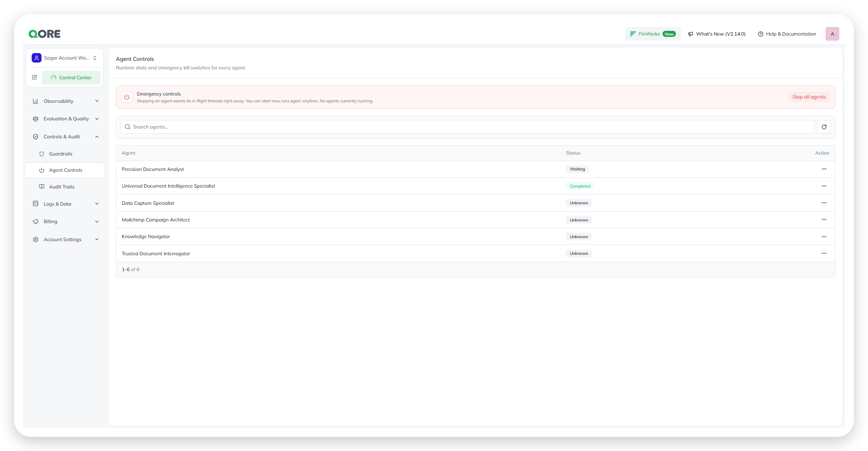Open Trusted Document Interrogator agent
Viewport: 868px width, 451px height.
(x=156, y=254)
